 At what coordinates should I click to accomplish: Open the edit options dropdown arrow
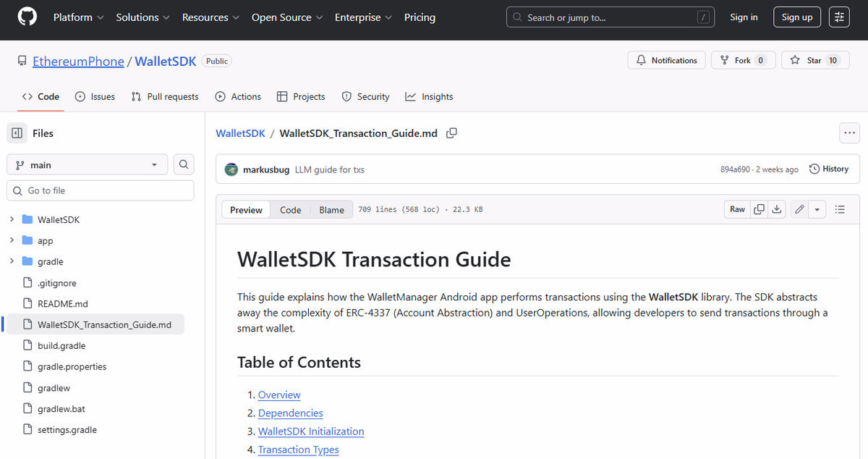click(x=817, y=209)
